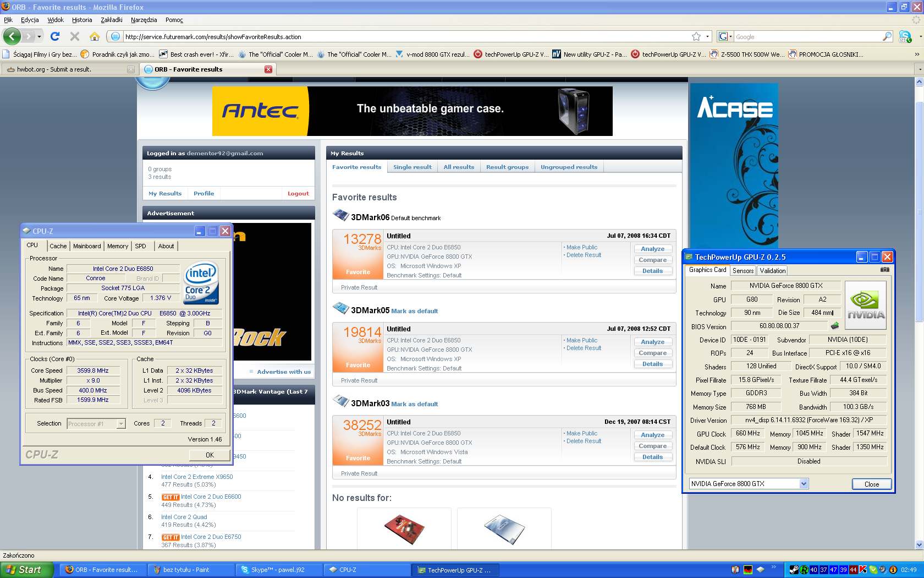Click the Stop loading X icon
924x578 pixels.
pyautogui.click(x=75, y=36)
